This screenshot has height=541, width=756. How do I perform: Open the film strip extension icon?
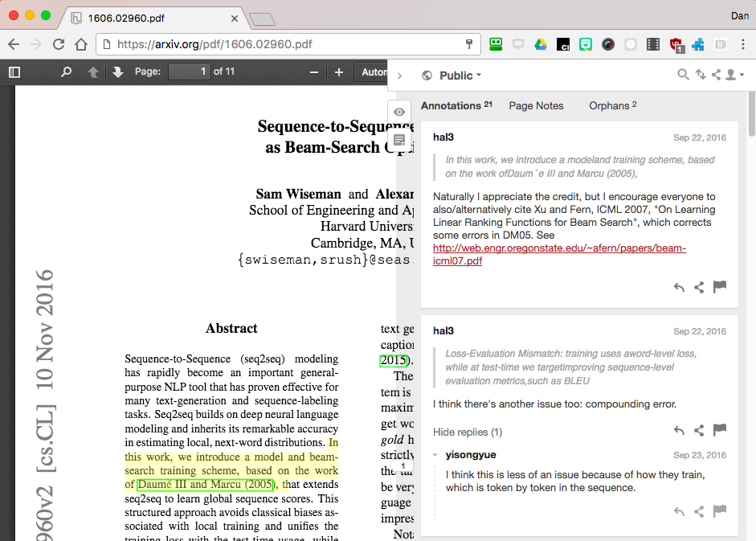(x=653, y=45)
